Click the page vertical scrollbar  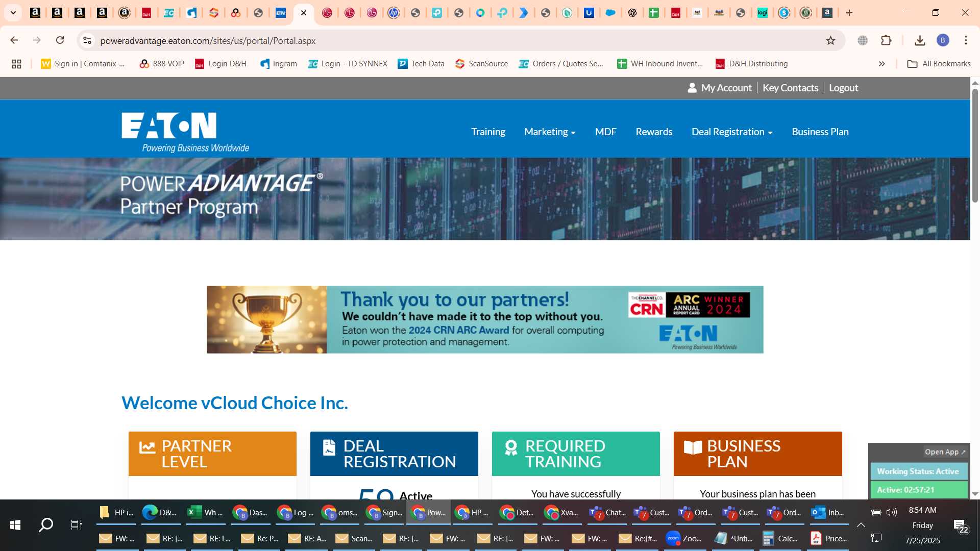[x=975, y=145]
